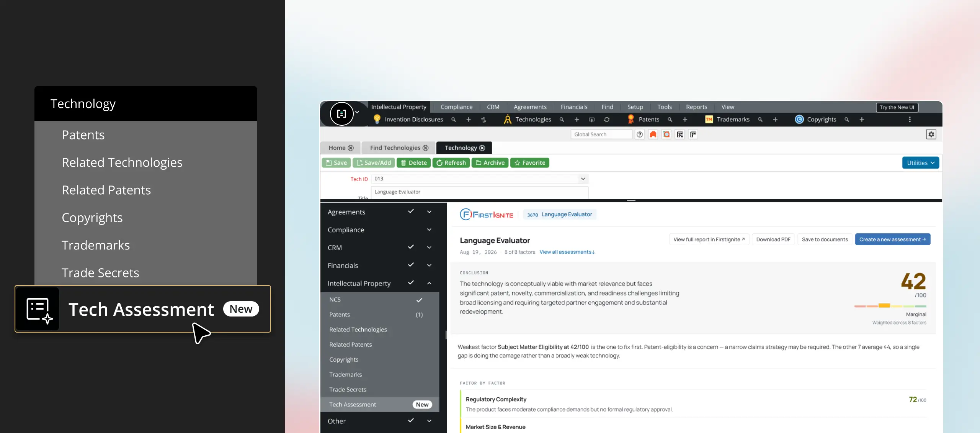
Task: Add a new Invention Disclosure with plus
Action: [x=469, y=120]
